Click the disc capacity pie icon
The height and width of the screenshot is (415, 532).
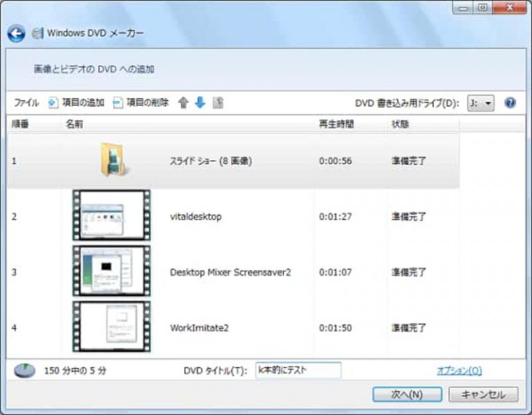tap(25, 371)
